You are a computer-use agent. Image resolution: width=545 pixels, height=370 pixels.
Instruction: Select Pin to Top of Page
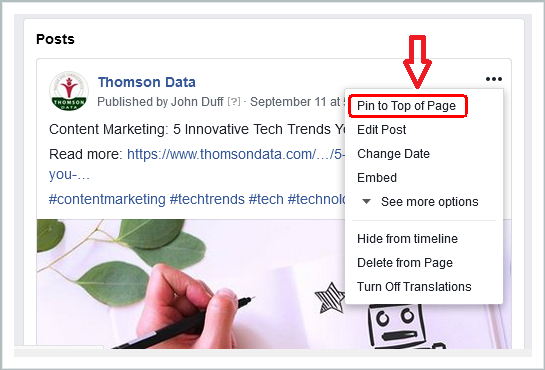pyautogui.click(x=406, y=106)
